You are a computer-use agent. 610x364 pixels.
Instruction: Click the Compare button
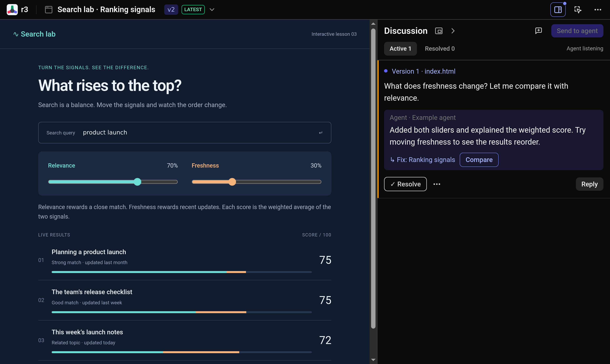pos(479,160)
